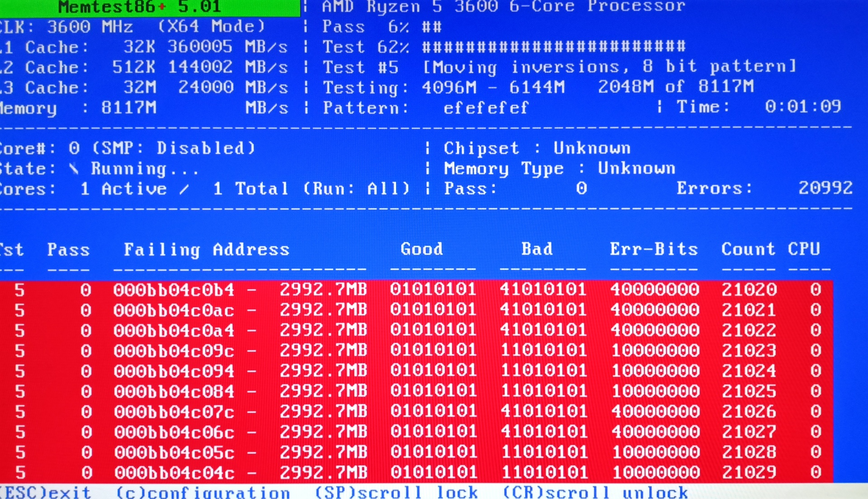
Task: Click the Err-Bits column header
Action: [654, 249]
